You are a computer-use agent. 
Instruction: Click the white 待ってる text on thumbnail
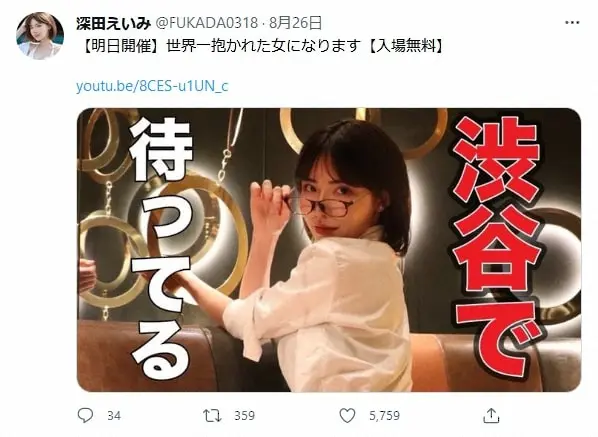pos(161,248)
